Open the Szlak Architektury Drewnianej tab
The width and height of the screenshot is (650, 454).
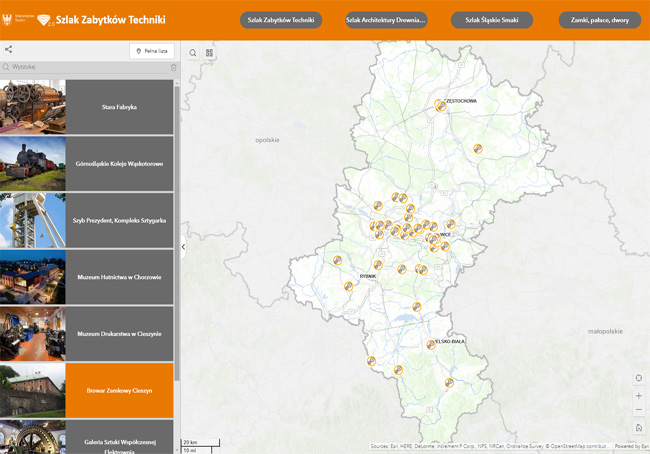coord(386,20)
